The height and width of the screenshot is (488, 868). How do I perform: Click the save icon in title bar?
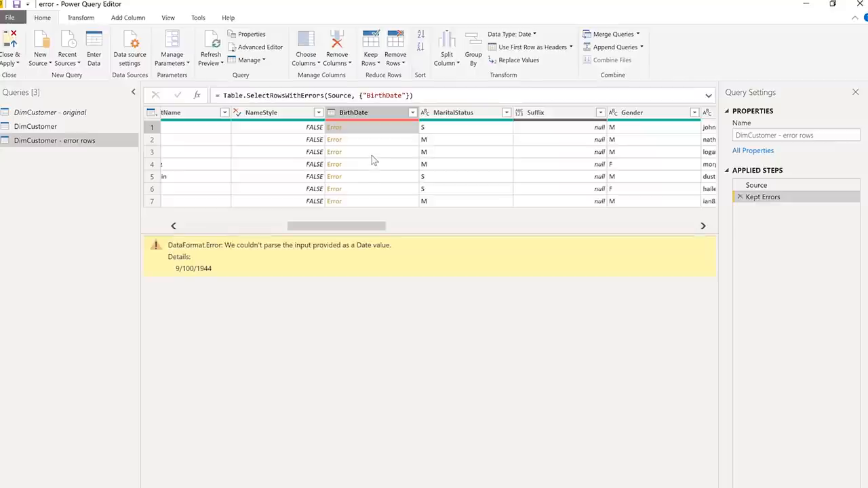[x=16, y=4]
